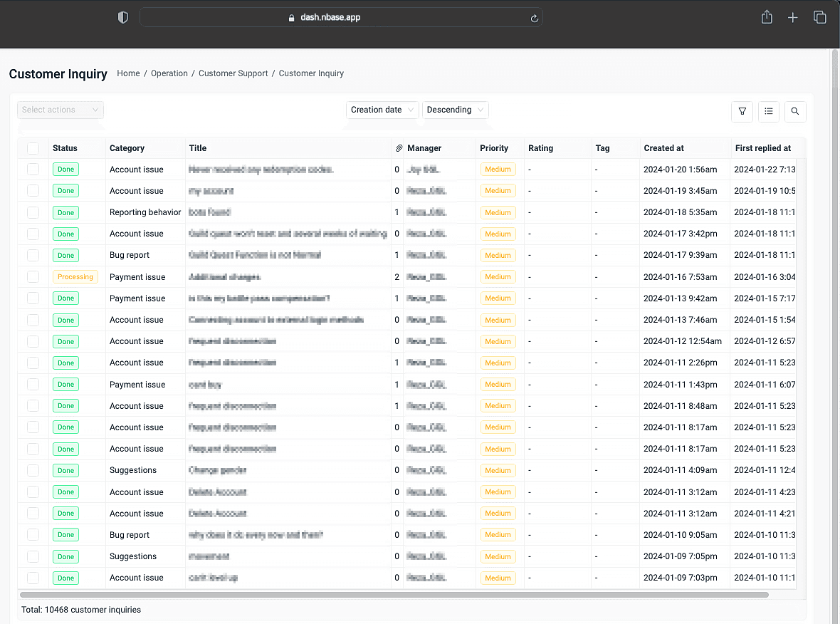Click the privacy shield icon in the browser toolbar
This screenshot has height=624, width=840.
click(x=122, y=18)
